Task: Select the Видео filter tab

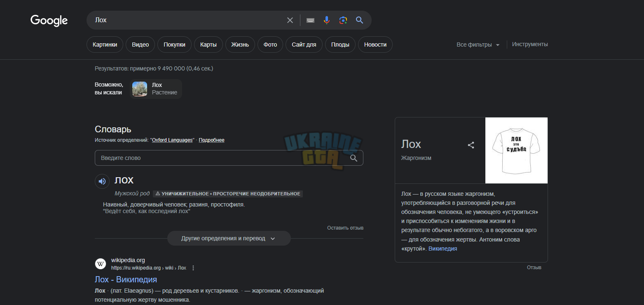Action: 140,45
